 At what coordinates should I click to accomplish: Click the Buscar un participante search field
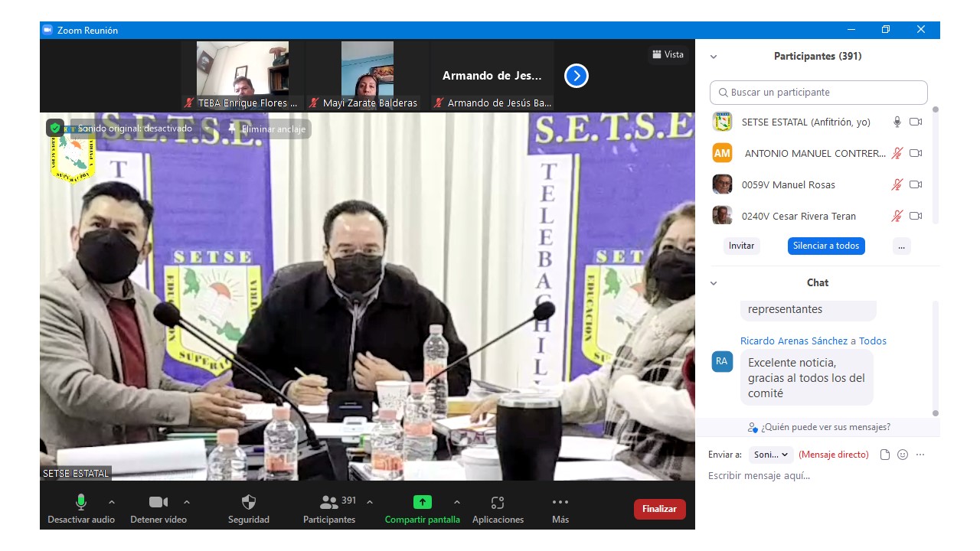818,93
